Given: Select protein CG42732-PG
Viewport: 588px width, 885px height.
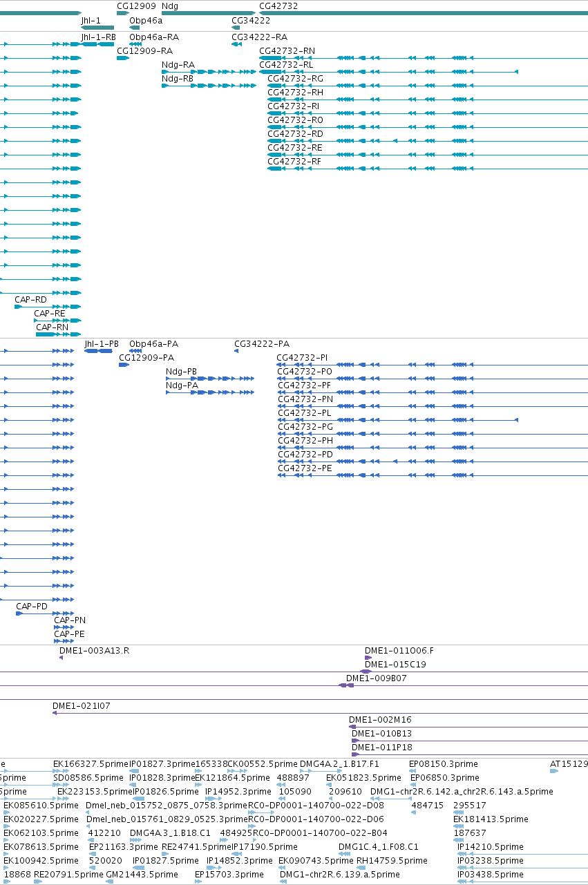Looking at the screenshot, I should (305, 426).
